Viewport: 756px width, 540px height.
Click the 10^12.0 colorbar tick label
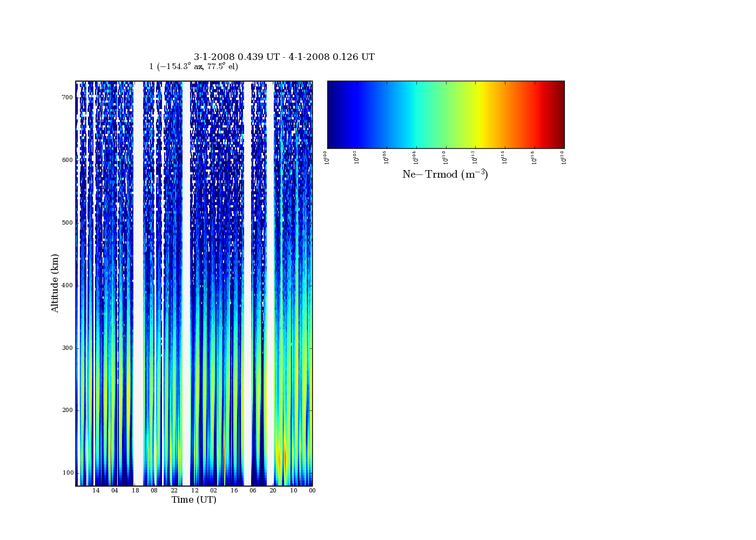pyautogui.click(x=563, y=157)
